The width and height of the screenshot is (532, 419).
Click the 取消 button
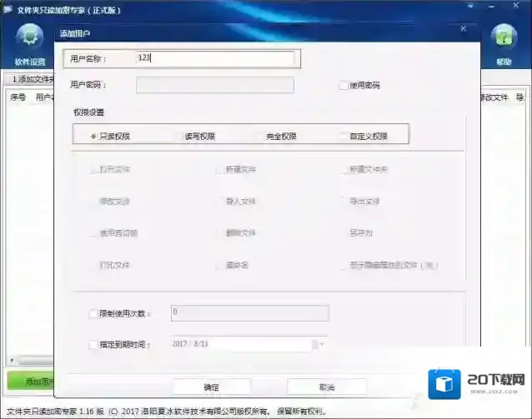tap(327, 387)
